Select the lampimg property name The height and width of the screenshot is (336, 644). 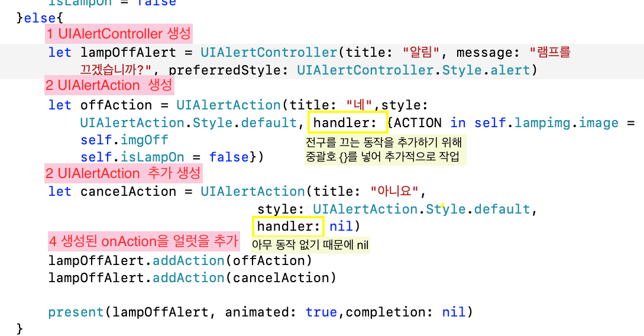[542, 123]
